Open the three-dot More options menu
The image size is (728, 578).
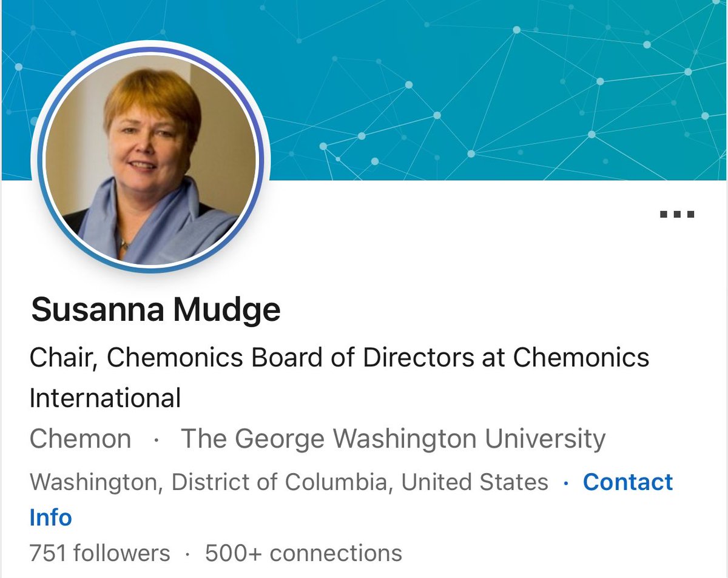click(676, 214)
